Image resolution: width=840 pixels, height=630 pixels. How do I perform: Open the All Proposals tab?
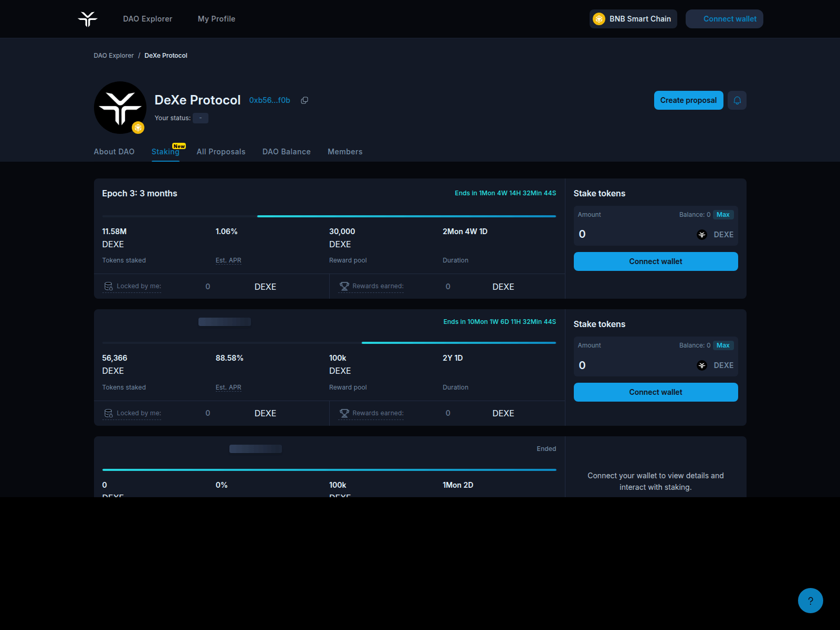221,152
